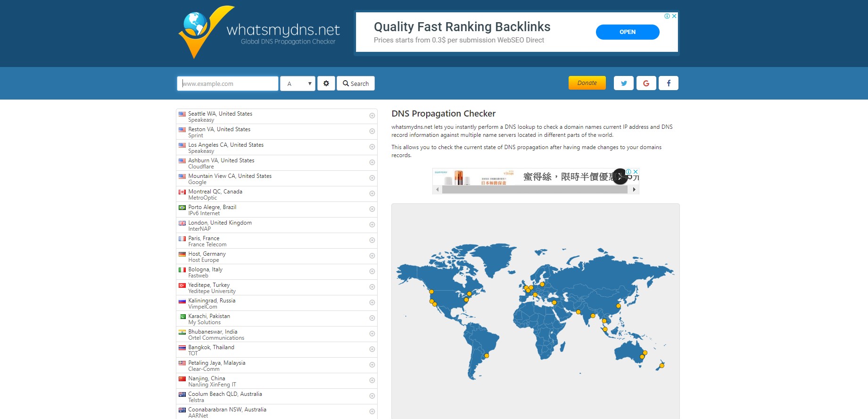Image resolution: width=868 pixels, height=419 pixels.
Task: Share on Facebook icon button
Action: coord(668,83)
